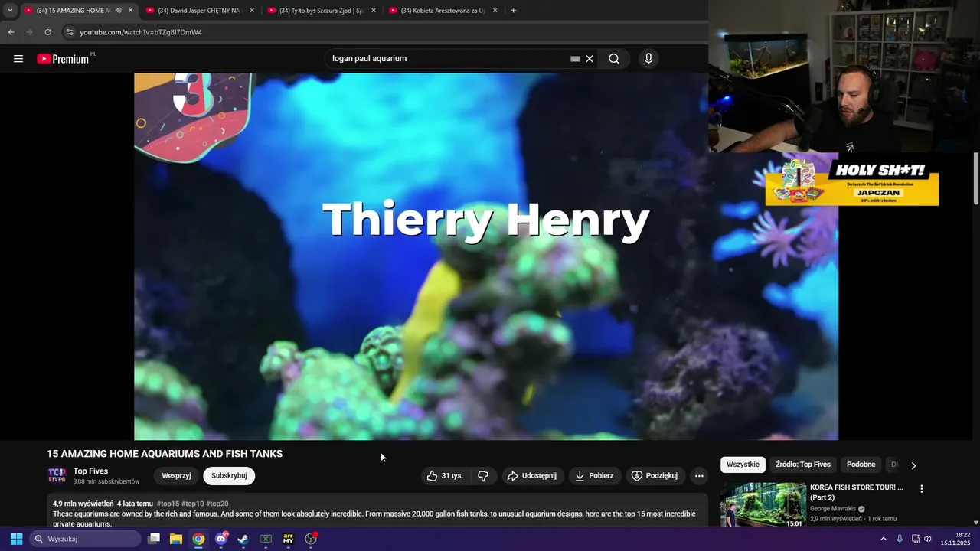
Task: Open network settings tray icon
Action: pyautogui.click(x=916, y=539)
